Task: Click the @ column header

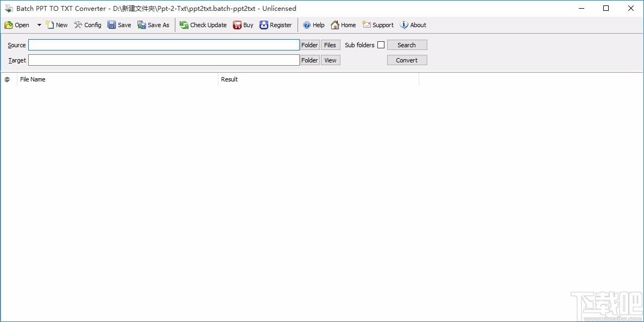Action: click(8, 79)
